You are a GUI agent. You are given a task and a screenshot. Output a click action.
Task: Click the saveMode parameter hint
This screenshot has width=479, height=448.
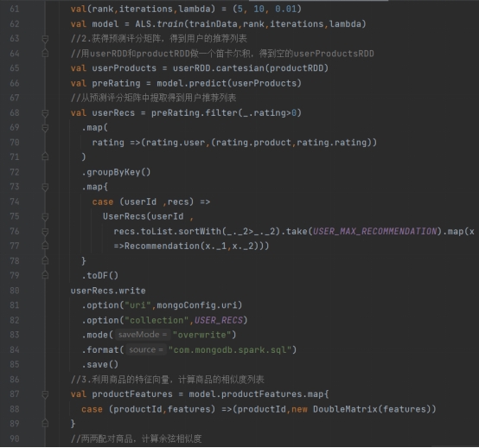pyautogui.click(x=143, y=335)
